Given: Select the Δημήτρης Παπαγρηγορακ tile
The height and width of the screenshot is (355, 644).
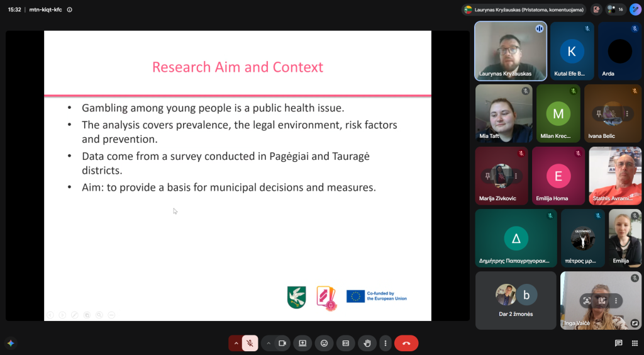Looking at the screenshot, I should 516,239.
